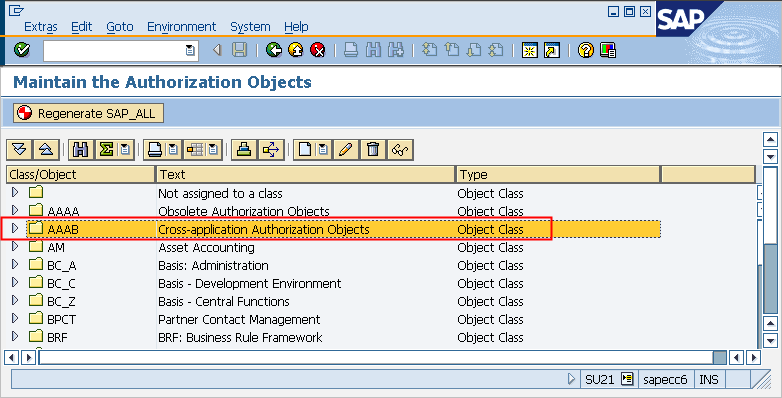The height and width of the screenshot is (398, 782).
Task: Select 'Asset Accounting' text in the tree
Action: [x=206, y=247]
